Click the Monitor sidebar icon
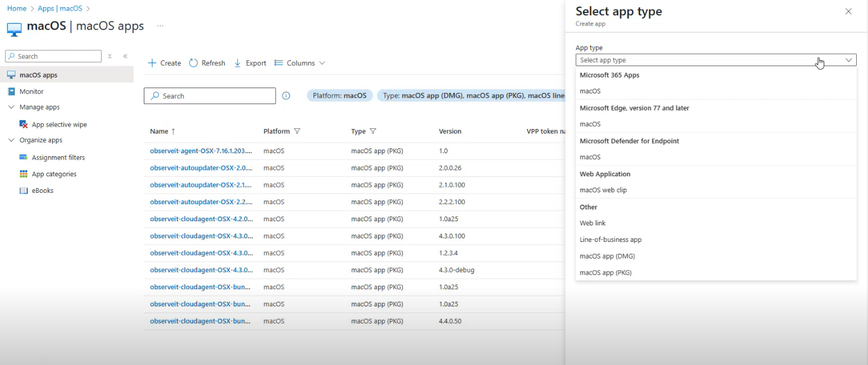Image resolution: width=868 pixels, height=365 pixels. point(11,92)
